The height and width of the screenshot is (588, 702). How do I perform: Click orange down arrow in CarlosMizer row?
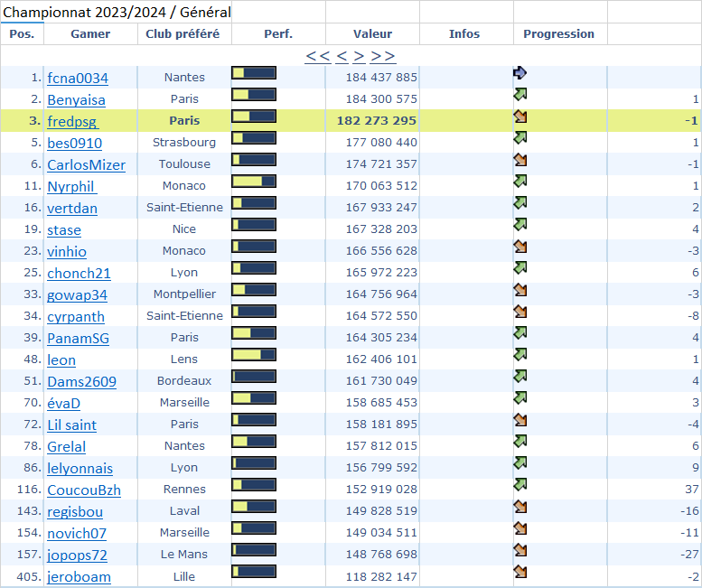click(519, 160)
